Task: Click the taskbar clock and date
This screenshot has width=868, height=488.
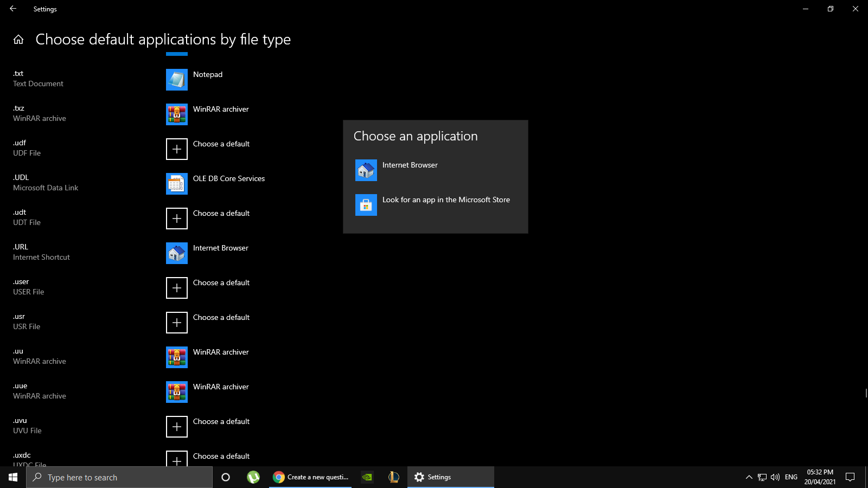Action: [x=820, y=477]
